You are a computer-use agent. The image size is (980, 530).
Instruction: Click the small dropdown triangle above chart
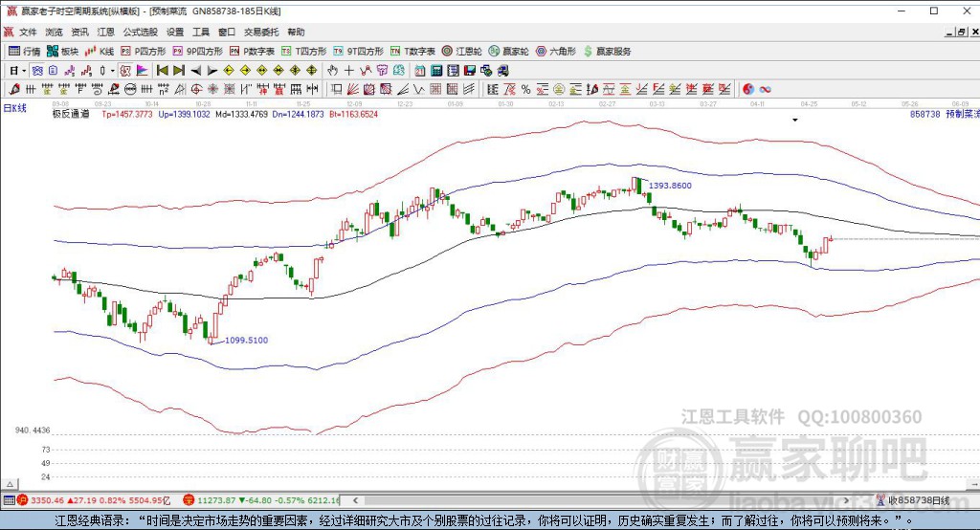795,120
